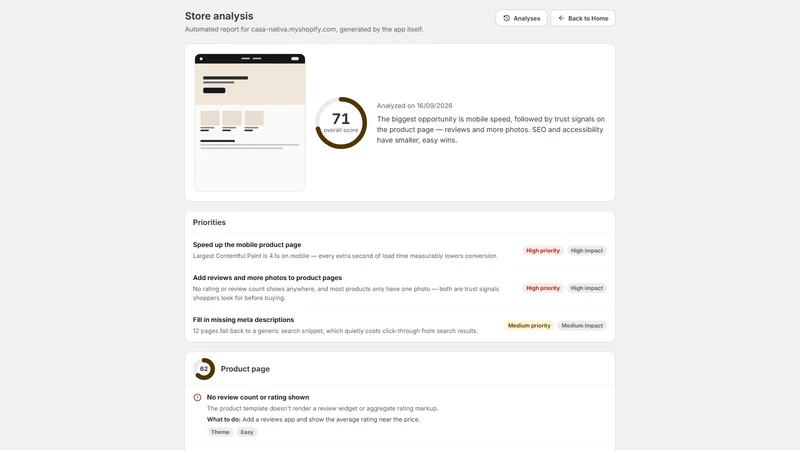Open Add reviews and more photos priority

[399, 288]
